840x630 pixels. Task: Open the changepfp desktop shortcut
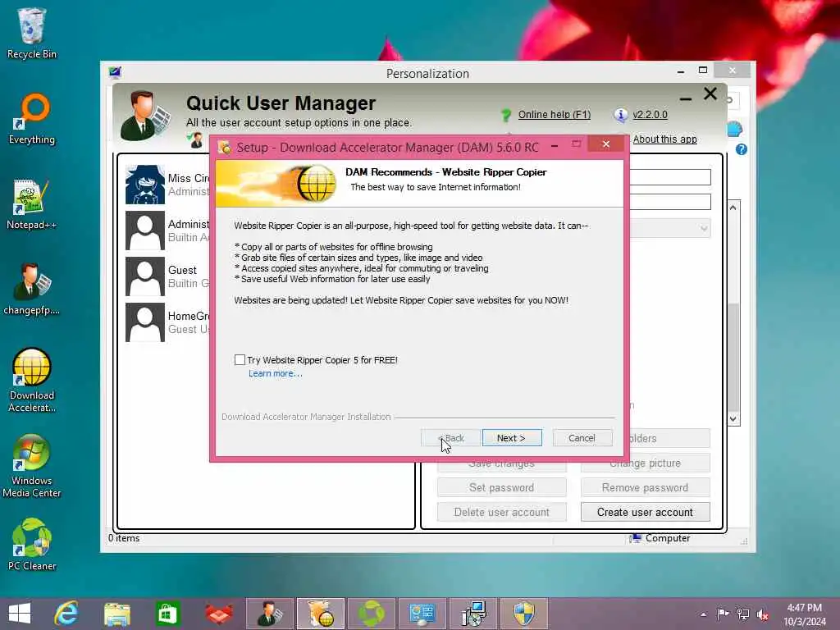coord(32,290)
